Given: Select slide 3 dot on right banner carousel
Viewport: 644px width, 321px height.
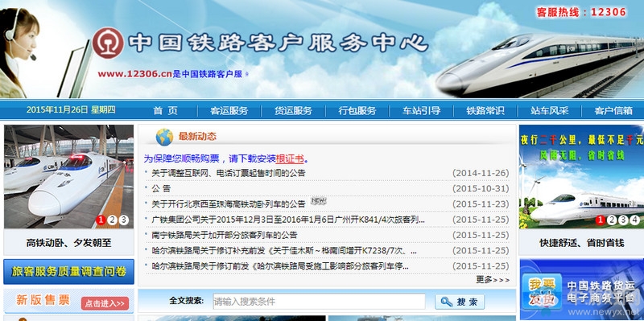Looking at the screenshot, I should (x=623, y=220).
